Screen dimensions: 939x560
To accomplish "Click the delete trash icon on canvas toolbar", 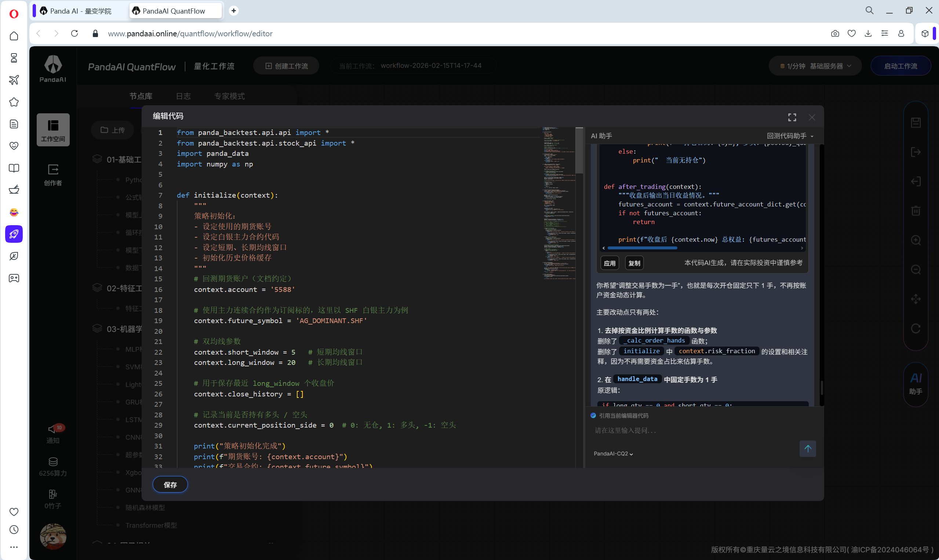I will [x=916, y=211].
